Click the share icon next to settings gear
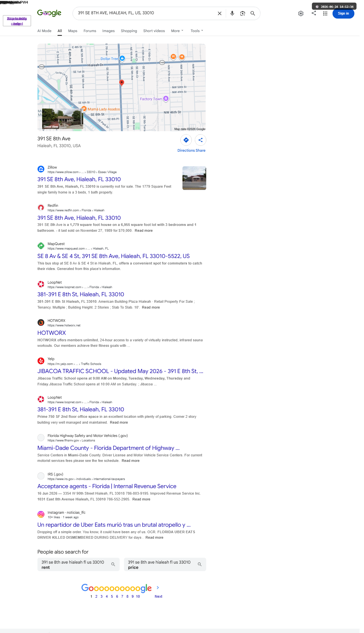The width and height of the screenshot is (364, 633). click(314, 13)
